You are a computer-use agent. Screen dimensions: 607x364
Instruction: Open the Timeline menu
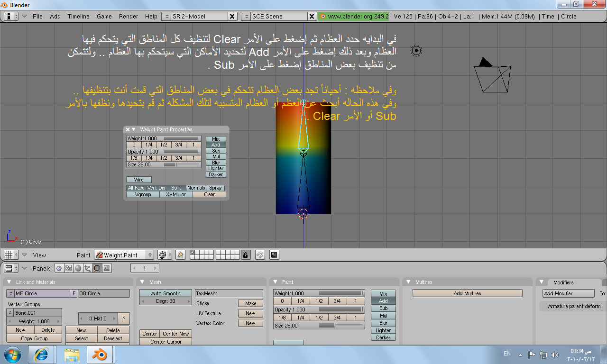78,16
